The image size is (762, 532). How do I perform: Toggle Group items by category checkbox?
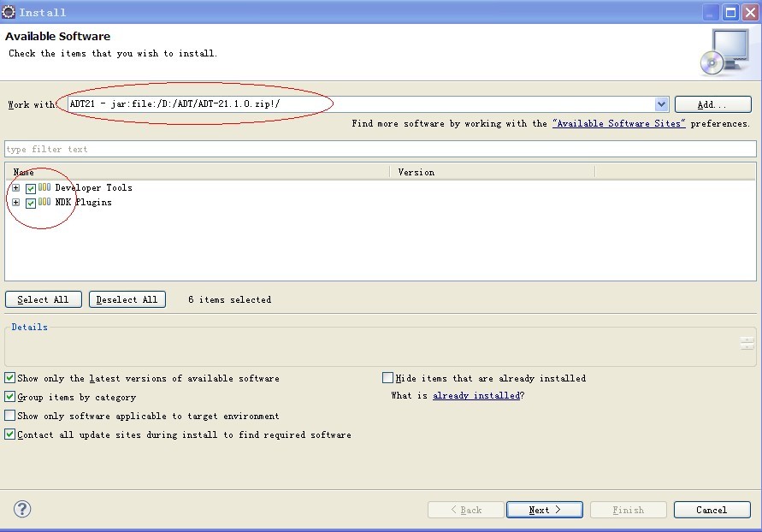coord(9,397)
